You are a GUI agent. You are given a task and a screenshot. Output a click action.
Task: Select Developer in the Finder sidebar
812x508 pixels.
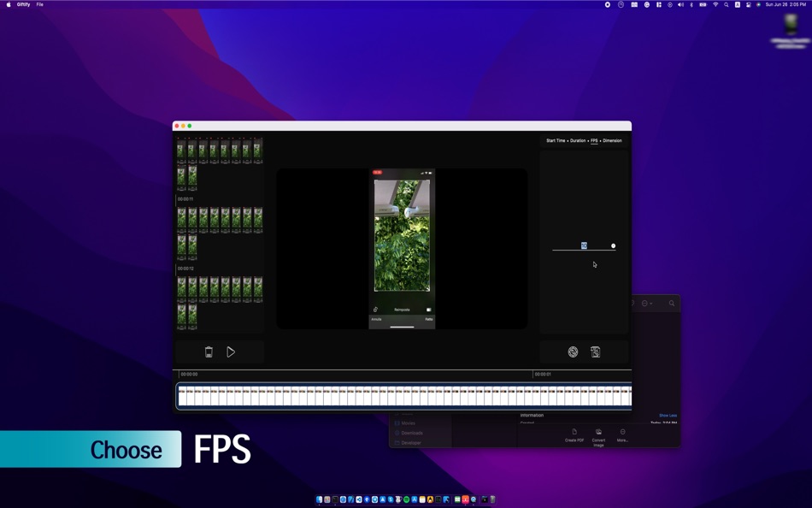[x=411, y=443]
